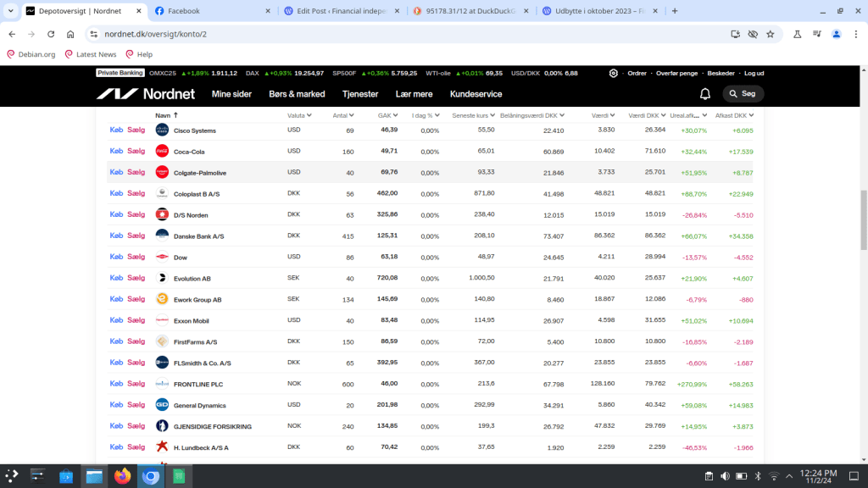Open the Mine sider menu
The width and height of the screenshot is (868, 488).
[x=231, y=94]
